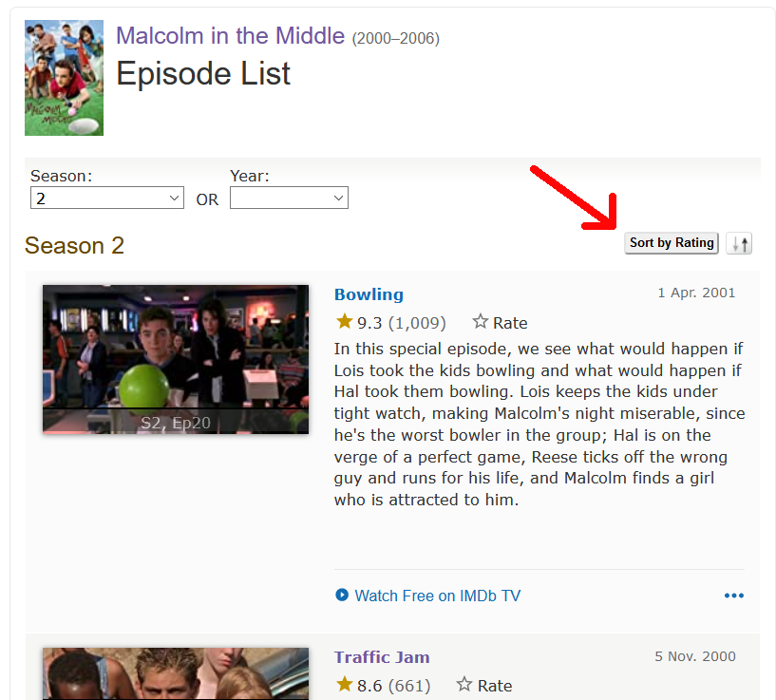The image size is (776, 700).
Task: Open the three-dots more options menu
Action: (x=734, y=596)
